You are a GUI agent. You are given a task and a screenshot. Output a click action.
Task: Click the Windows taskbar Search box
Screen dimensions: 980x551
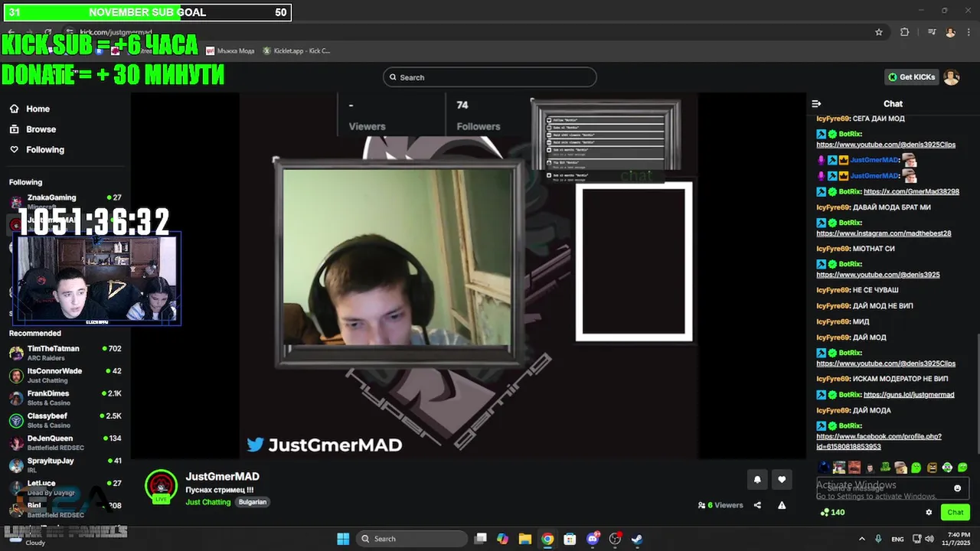coord(413,539)
